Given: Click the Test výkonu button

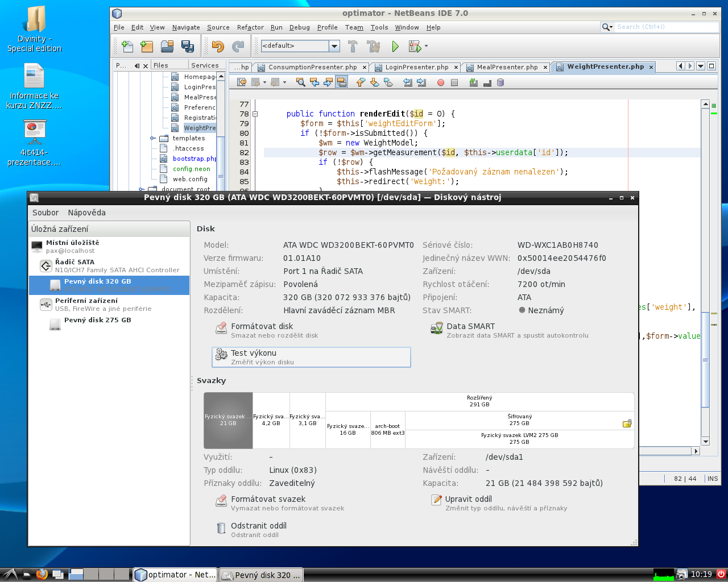Looking at the screenshot, I should pos(311,357).
